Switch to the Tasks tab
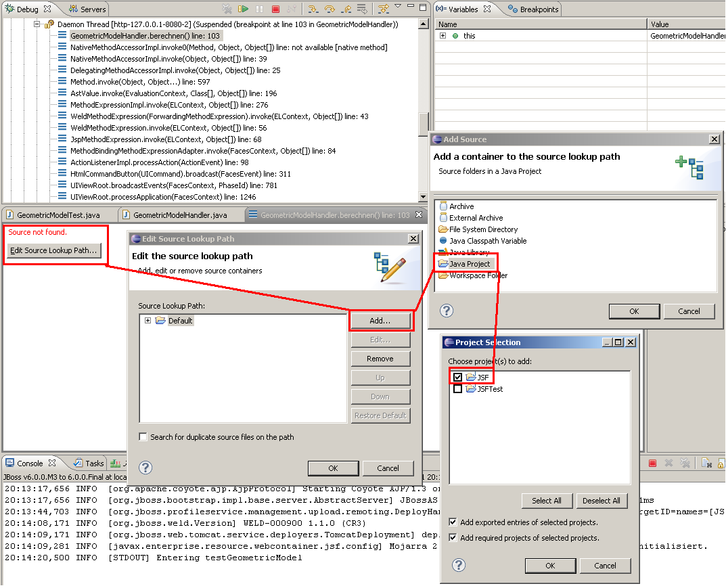This screenshot has width=726, height=588. [x=89, y=463]
